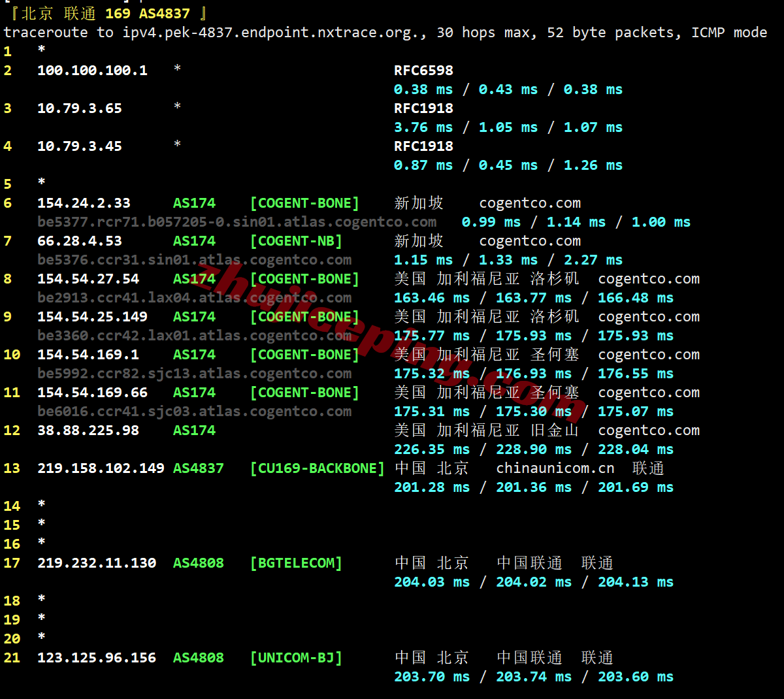The width and height of the screenshot is (784, 699).
Task: Click the RFC6598 label on hop 2
Action: [x=423, y=71]
